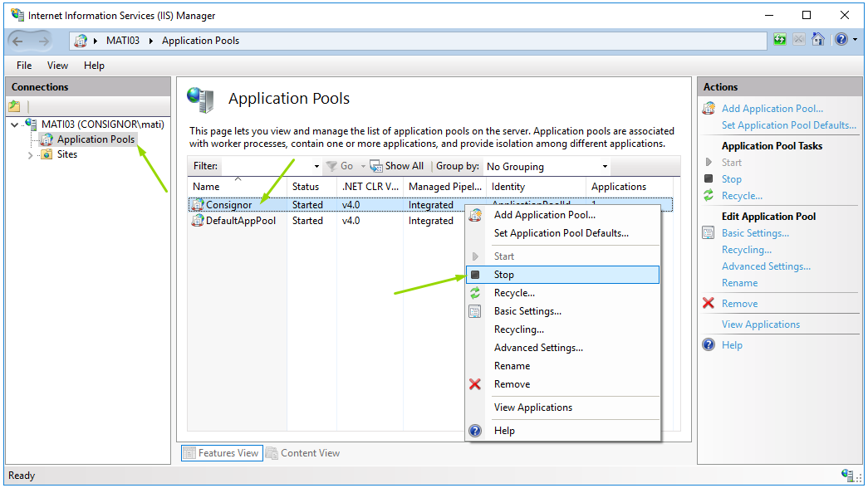Click the status bar network icon
868x488 pixels.
tap(847, 475)
